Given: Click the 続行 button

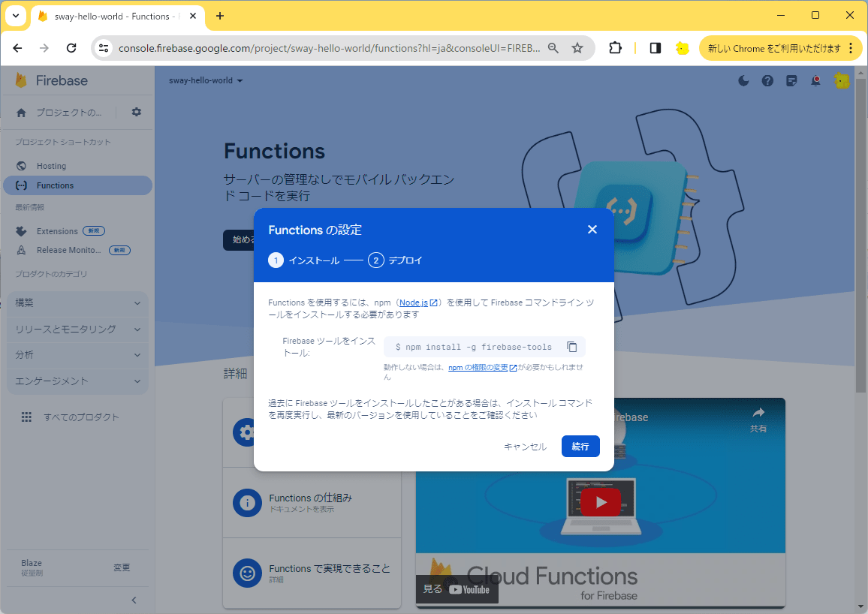Looking at the screenshot, I should pos(580,447).
